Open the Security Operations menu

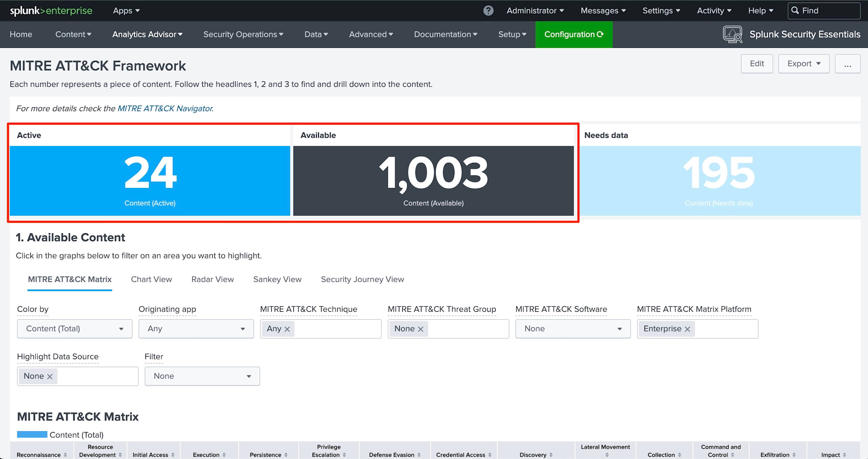point(243,34)
